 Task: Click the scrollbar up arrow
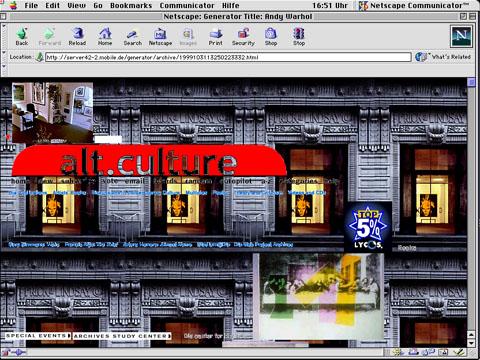click(x=471, y=335)
